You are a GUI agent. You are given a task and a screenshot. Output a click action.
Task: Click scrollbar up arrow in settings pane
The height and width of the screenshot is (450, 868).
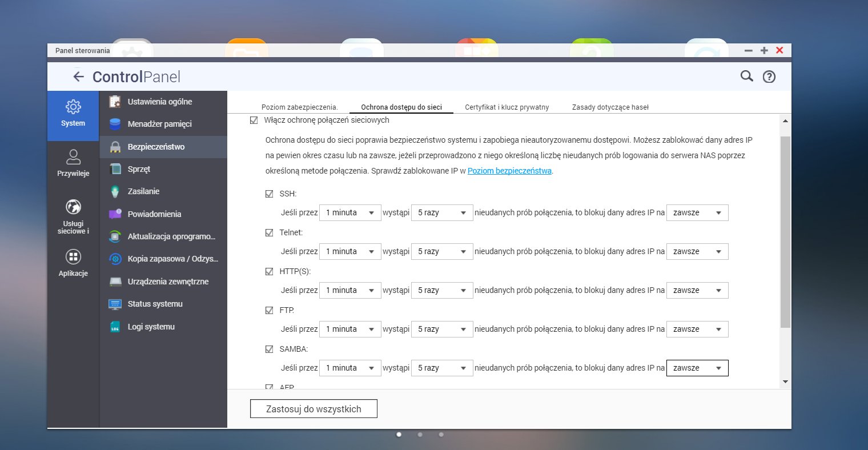pyautogui.click(x=785, y=121)
